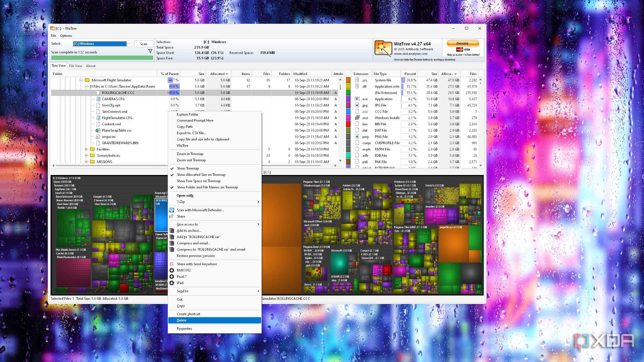Click the device icon next to iPad
Viewport: 644px width, 362px height.
tap(172, 283)
